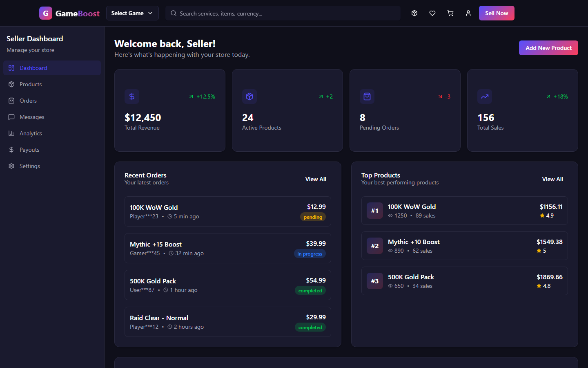This screenshot has height=368, width=588.
Task: Open the wishlist heart icon
Action: [x=432, y=13]
